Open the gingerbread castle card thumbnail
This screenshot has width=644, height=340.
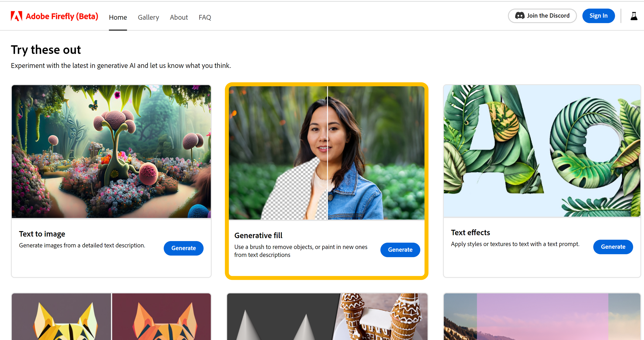pos(327,316)
